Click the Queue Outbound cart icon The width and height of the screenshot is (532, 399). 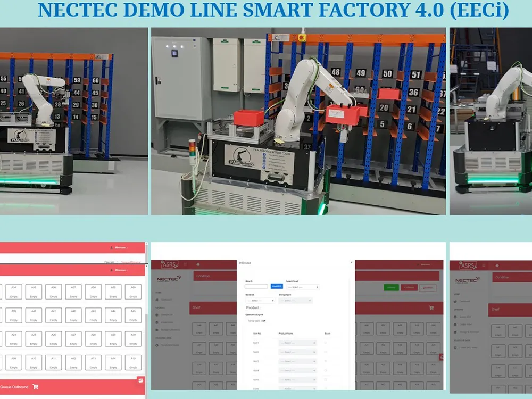pos(36,386)
